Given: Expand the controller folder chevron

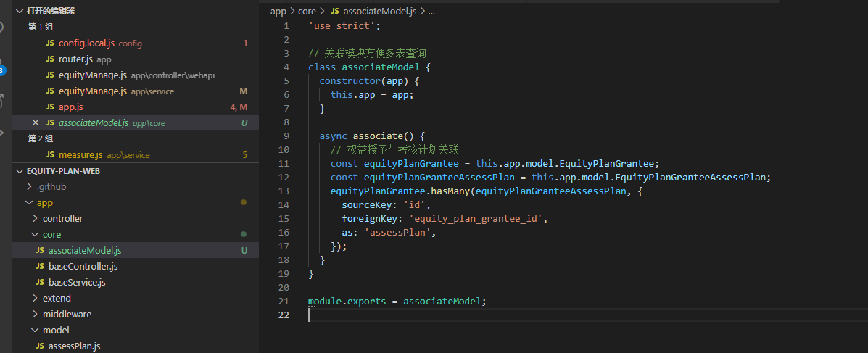Looking at the screenshot, I should [36, 219].
